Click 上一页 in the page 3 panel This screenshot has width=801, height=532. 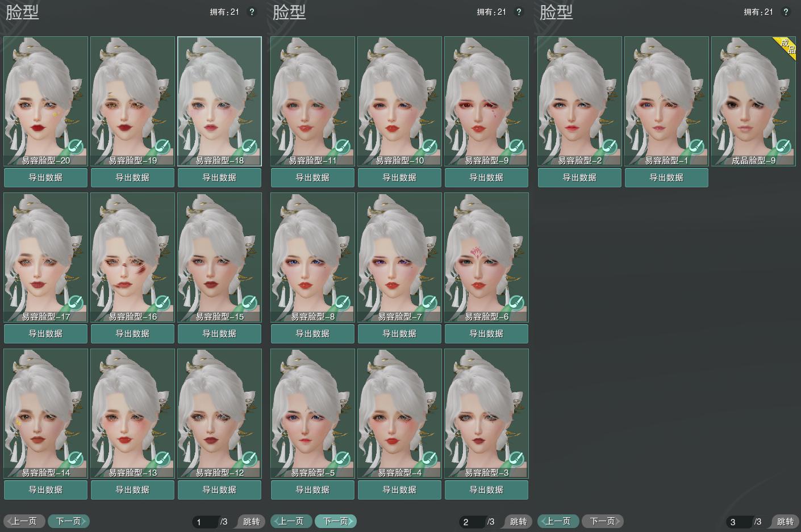(x=558, y=521)
